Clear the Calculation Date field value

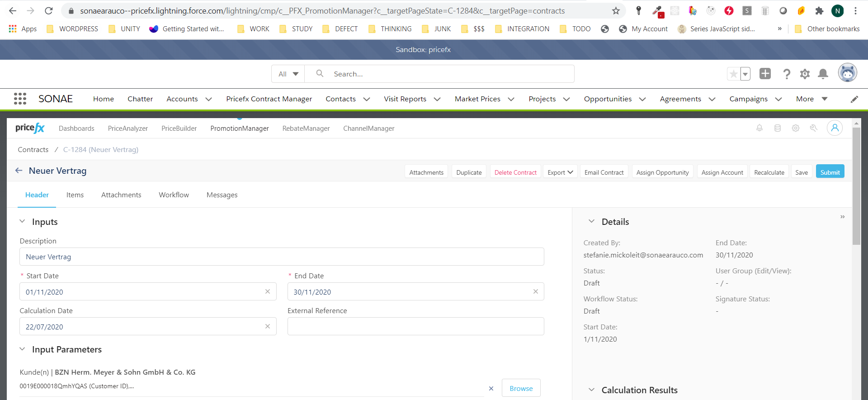[268, 327]
